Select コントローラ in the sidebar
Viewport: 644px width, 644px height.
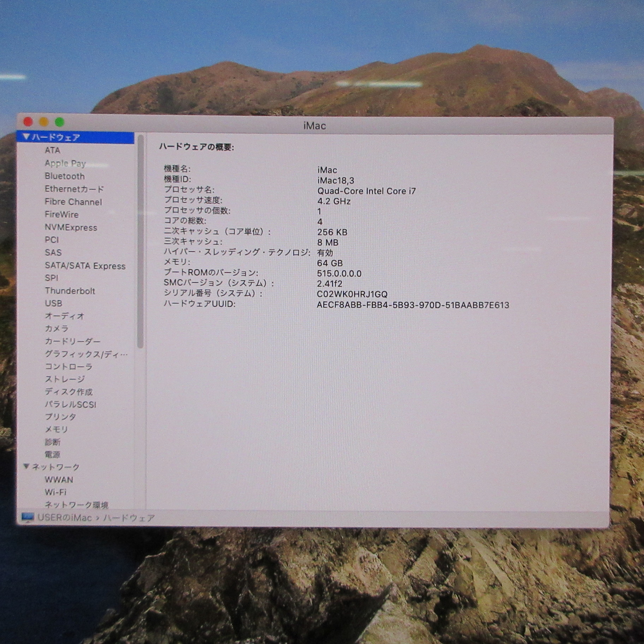[68, 366]
